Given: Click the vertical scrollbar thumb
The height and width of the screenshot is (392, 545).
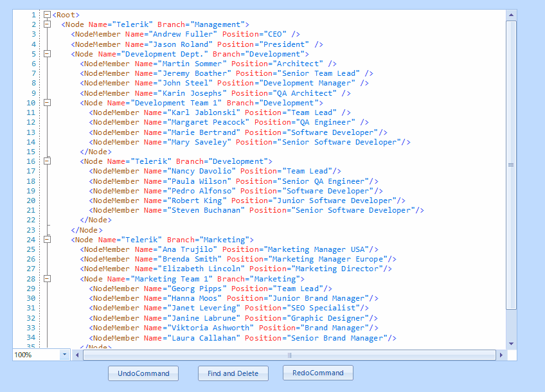Looking at the screenshot, I should point(511,165).
